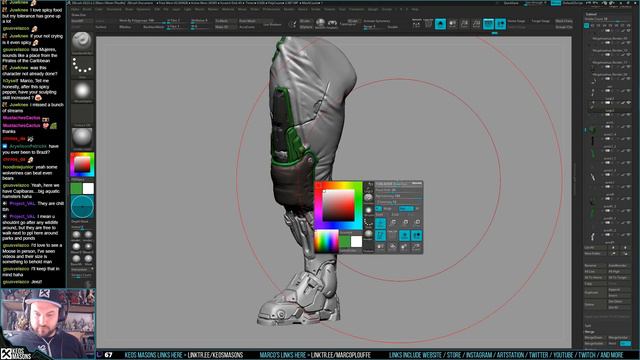Open the dotted stroke type selector on left shelf
Image resolution: width=640 pixels, height=360 pixels.
[82, 66]
